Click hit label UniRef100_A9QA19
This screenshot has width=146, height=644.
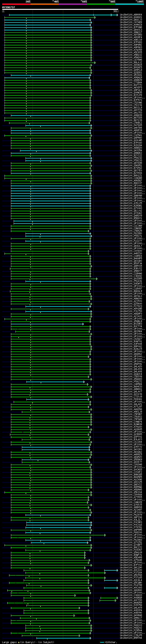pyautogui.click(x=131, y=77)
